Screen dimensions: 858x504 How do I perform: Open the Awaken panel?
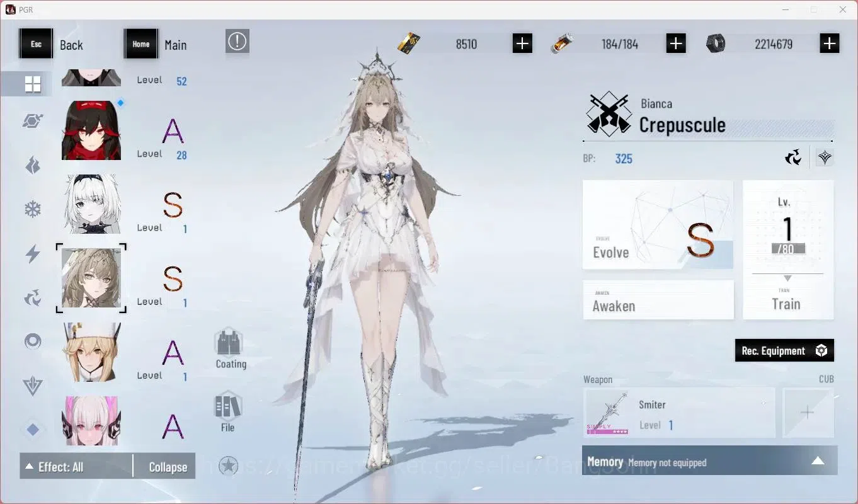pyautogui.click(x=658, y=300)
